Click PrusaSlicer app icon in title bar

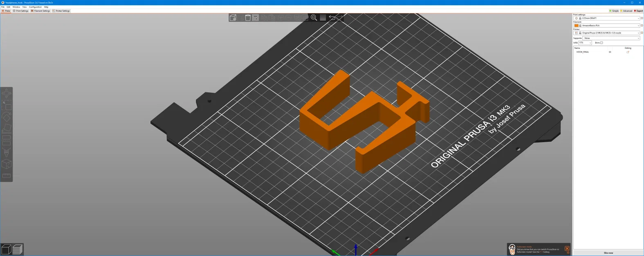click(3, 2)
